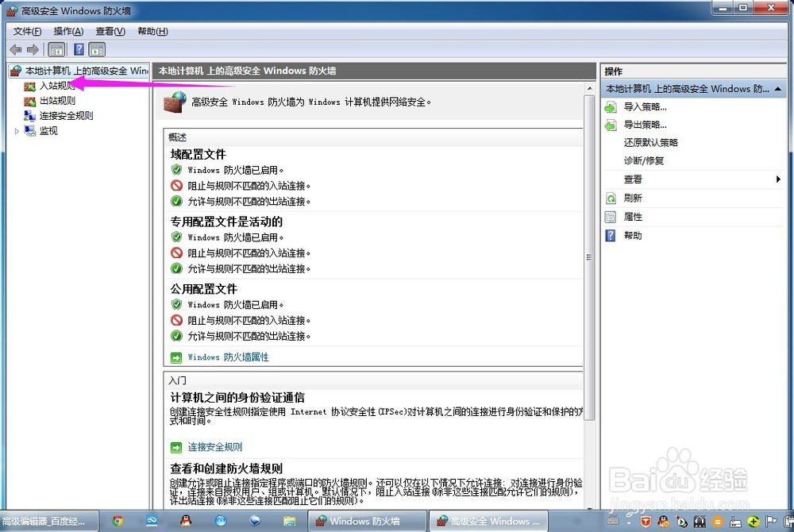The width and height of the screenshot is (794, 532).
Task: Switch to the Windows 防火墙 taskbar window
Action: (367, 521)
